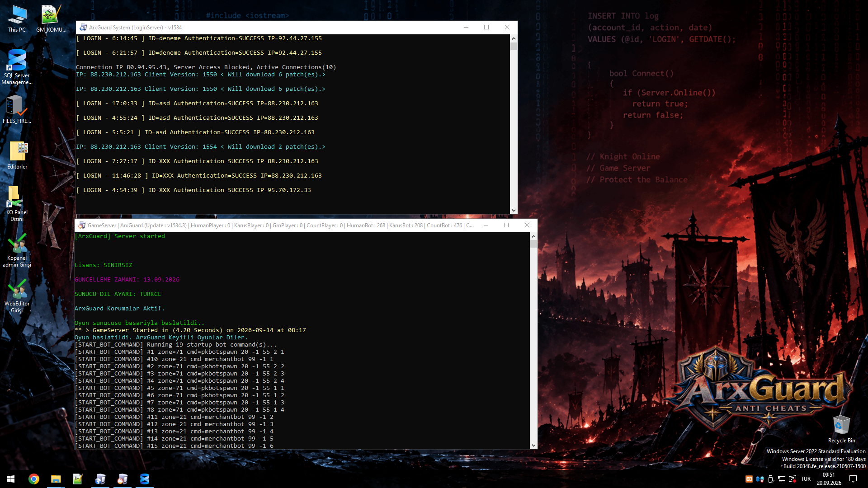The height and width of the screenshot is (488, 868).
Task: Open the notification center icon
Action: pos(853,479)
